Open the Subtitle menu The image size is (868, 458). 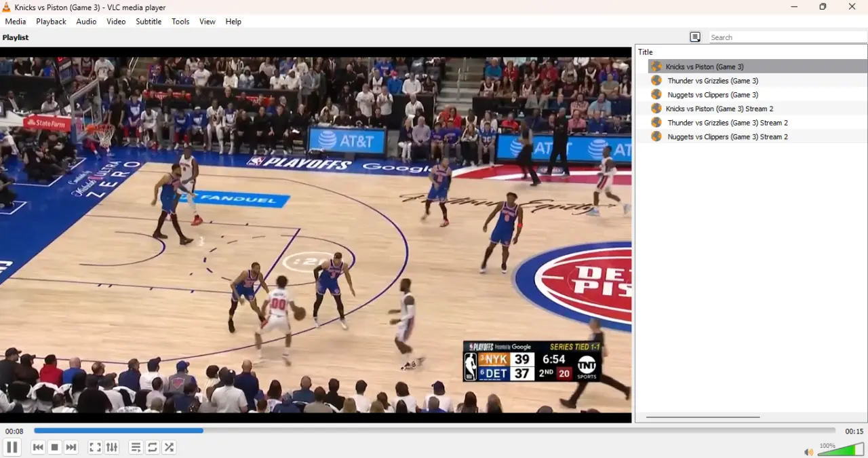(149, 22)
